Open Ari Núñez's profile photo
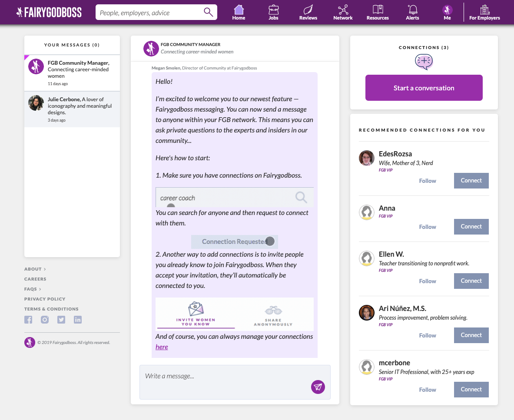 click(366, 313)
